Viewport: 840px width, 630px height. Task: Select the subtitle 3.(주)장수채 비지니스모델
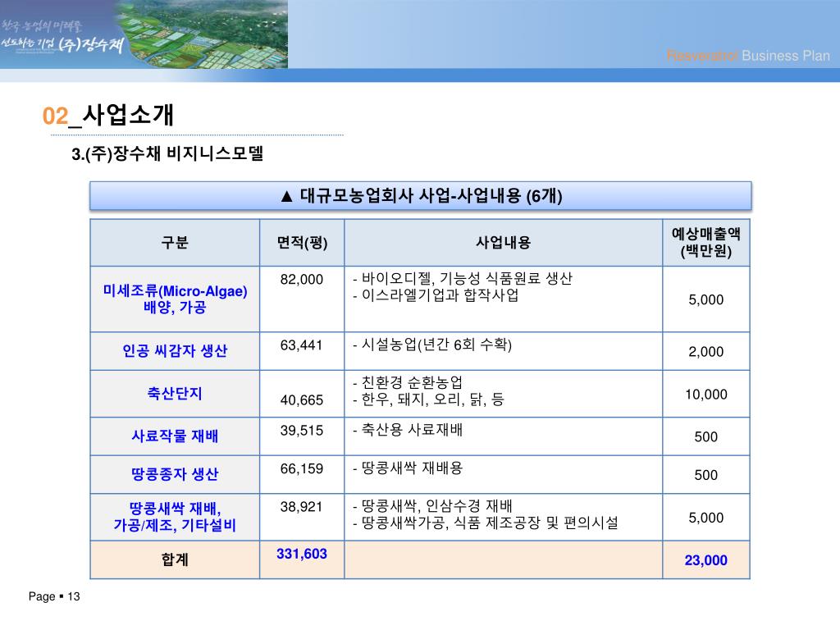tap(167, 153)
